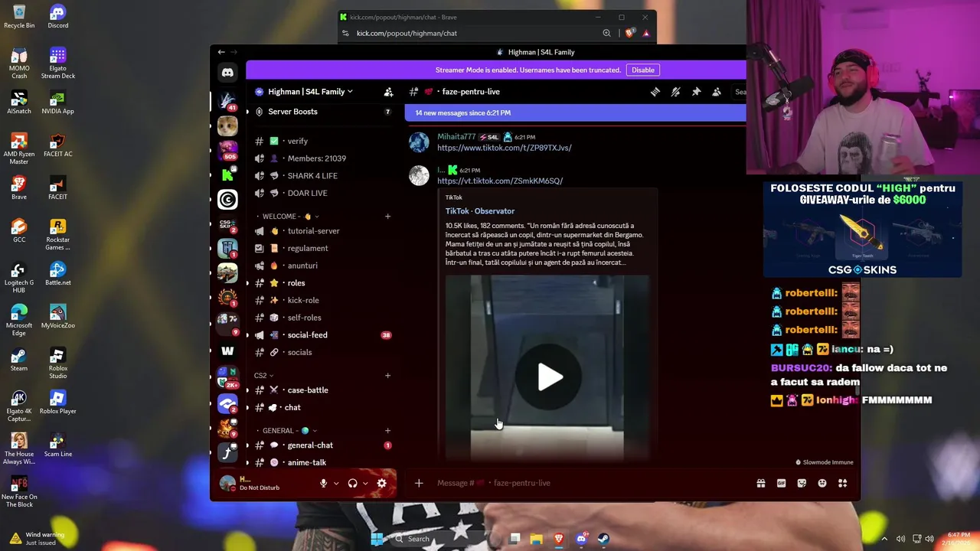Open the invite people icon beside server name
The height and width of the screenshot is (551, 980).
pos(388,92)
